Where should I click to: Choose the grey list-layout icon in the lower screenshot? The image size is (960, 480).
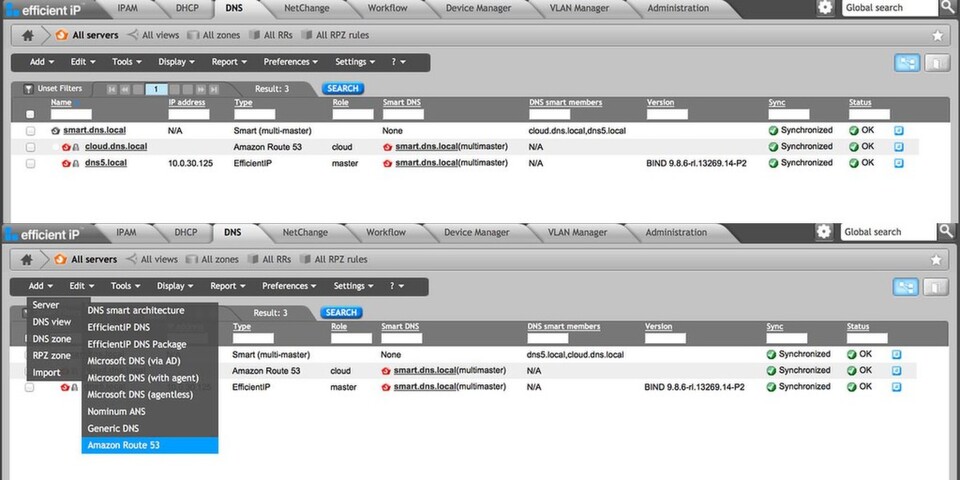(936, 287)
